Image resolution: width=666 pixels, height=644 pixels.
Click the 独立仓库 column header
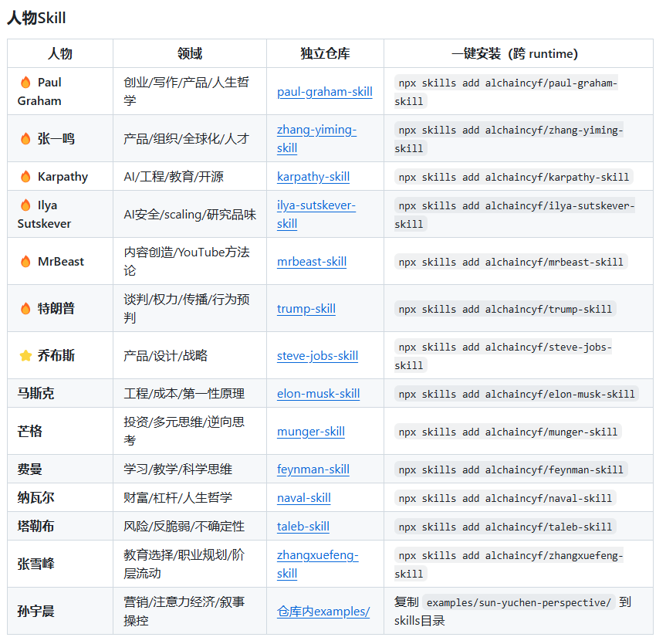click(325, 53)
